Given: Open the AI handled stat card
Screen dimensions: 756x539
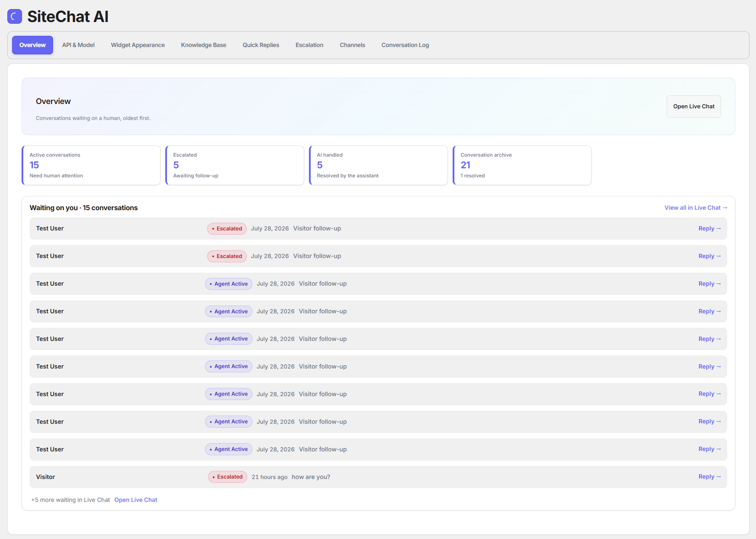Looking at the screenshot, I should coord(378,165).
